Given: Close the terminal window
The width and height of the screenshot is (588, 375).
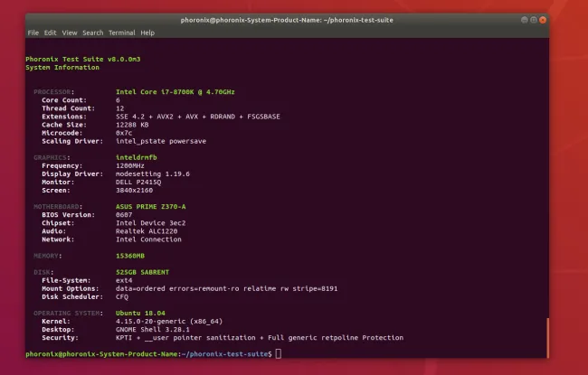Looking at the screenshot, I should coord(542,20).
